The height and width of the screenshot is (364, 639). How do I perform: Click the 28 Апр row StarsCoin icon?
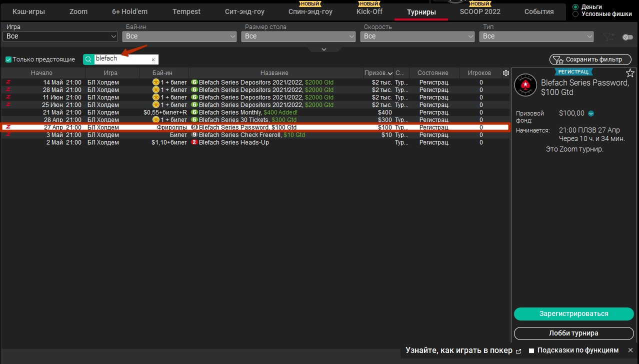[x=155, y=119]
